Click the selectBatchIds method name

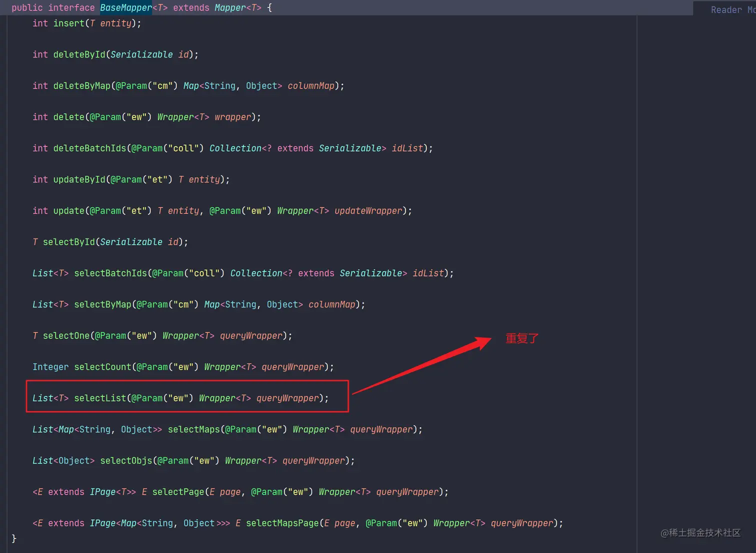110,273
